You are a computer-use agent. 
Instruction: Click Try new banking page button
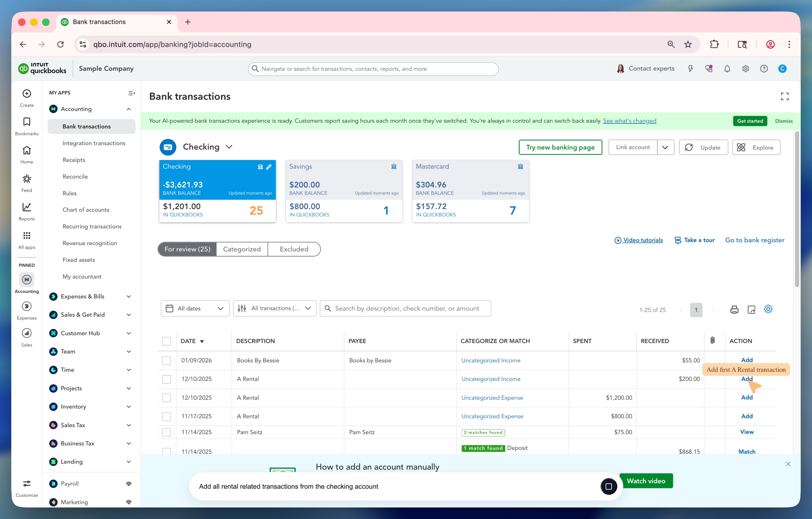[560, 147]
